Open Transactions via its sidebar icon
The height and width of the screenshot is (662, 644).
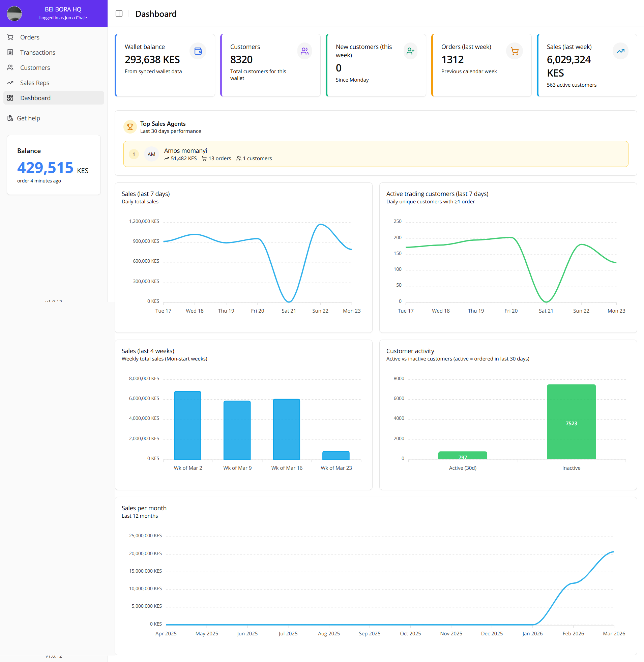click(10, 52)
